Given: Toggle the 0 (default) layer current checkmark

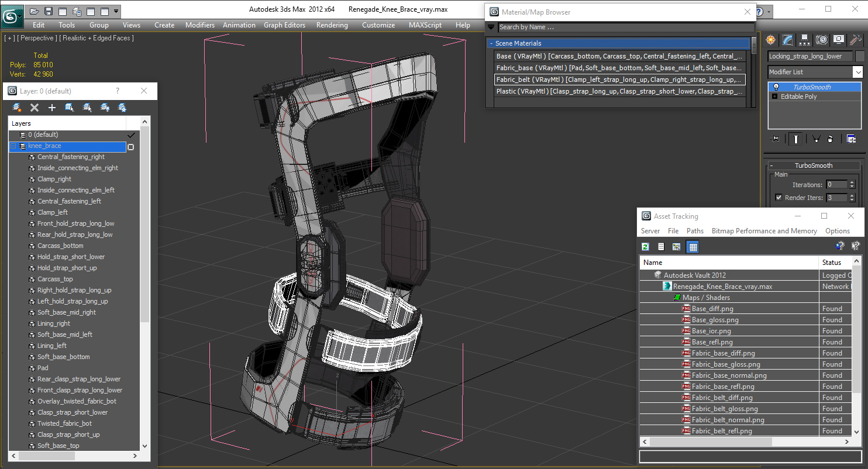Looking at the screenshot, I should 131,135.
